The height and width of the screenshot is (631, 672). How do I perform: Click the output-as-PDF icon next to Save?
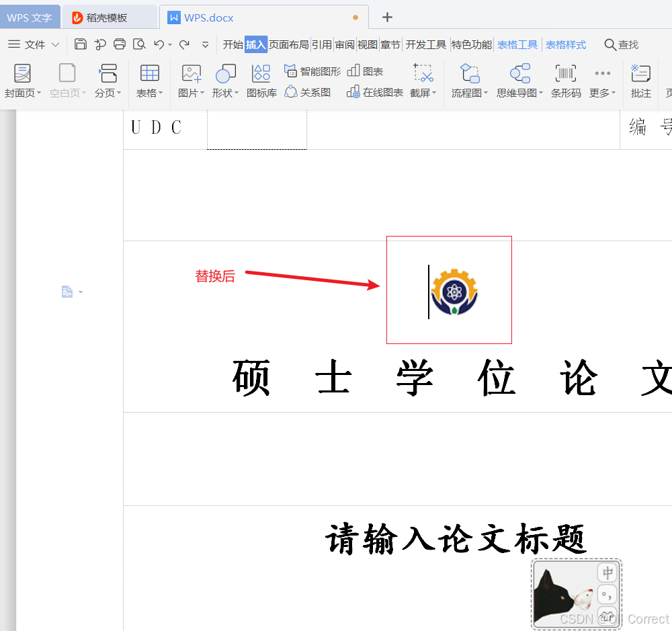[100, 44]
